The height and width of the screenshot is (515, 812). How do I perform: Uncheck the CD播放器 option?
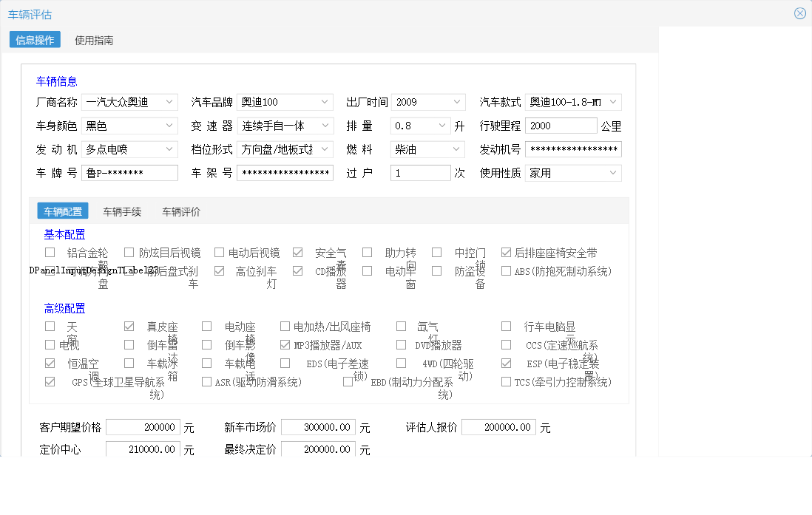point(297,270)
